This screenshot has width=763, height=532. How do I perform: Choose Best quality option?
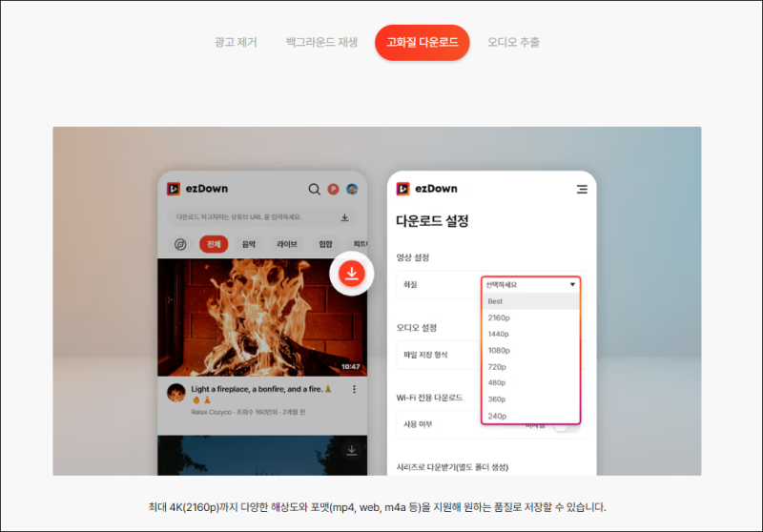pyautogui.click(x=530, y=301)
